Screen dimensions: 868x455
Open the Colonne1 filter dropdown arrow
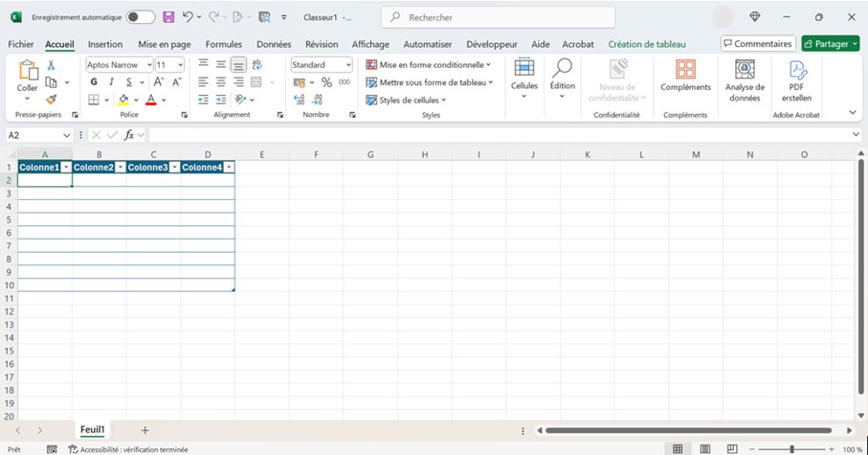(65, 168)
